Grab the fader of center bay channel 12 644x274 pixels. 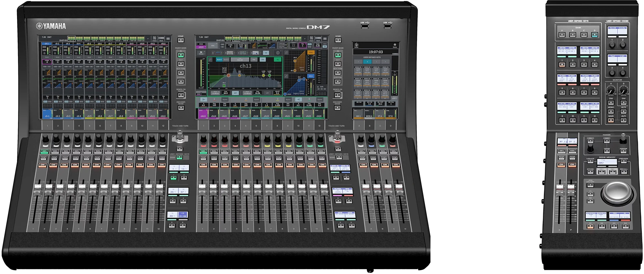click(x=324, y=190)
